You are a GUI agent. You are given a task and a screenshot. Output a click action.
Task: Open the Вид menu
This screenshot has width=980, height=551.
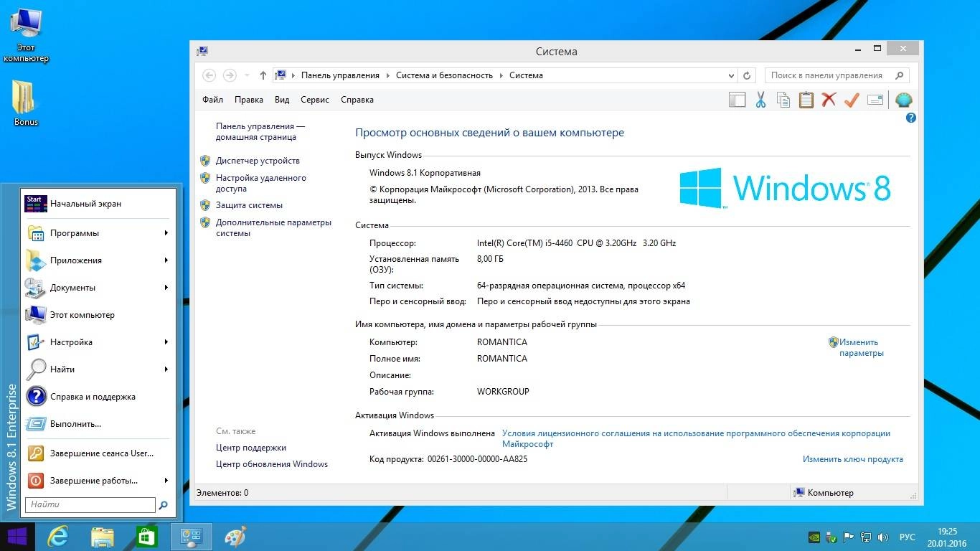(x=282, y=100)
